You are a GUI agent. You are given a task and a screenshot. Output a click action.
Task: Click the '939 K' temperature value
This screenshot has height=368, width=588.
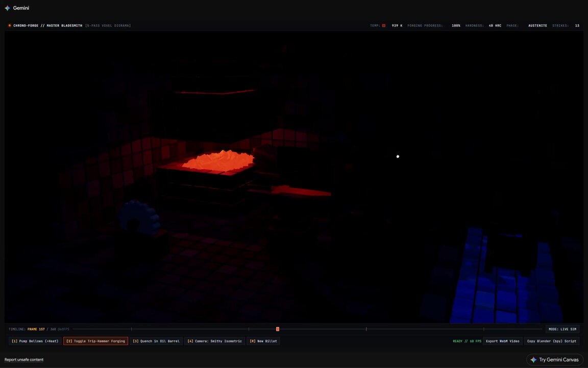tap(397, 26)
